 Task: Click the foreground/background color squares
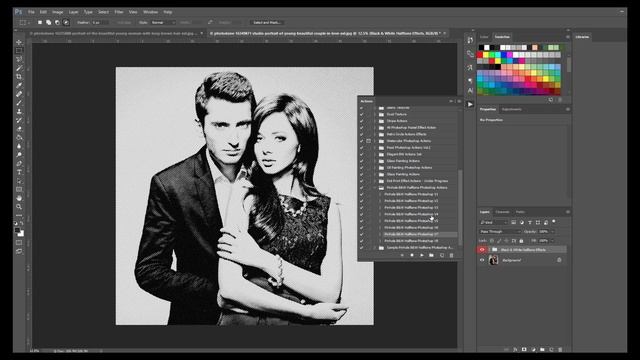(x=19, y=232)
